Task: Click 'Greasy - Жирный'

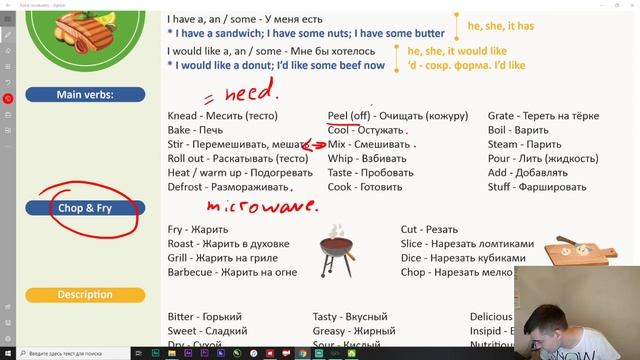Action: coord(354,331)
